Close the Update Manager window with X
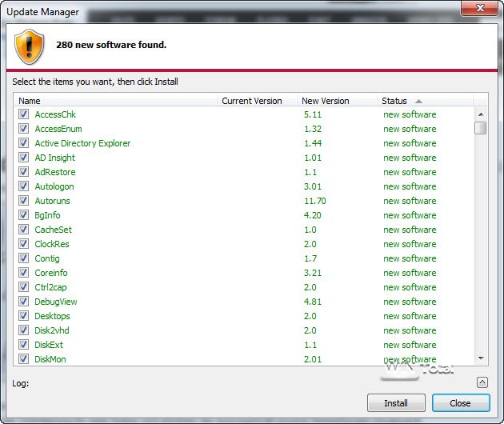This screenshot has height=424, width=504. click(x=480, y=8)
